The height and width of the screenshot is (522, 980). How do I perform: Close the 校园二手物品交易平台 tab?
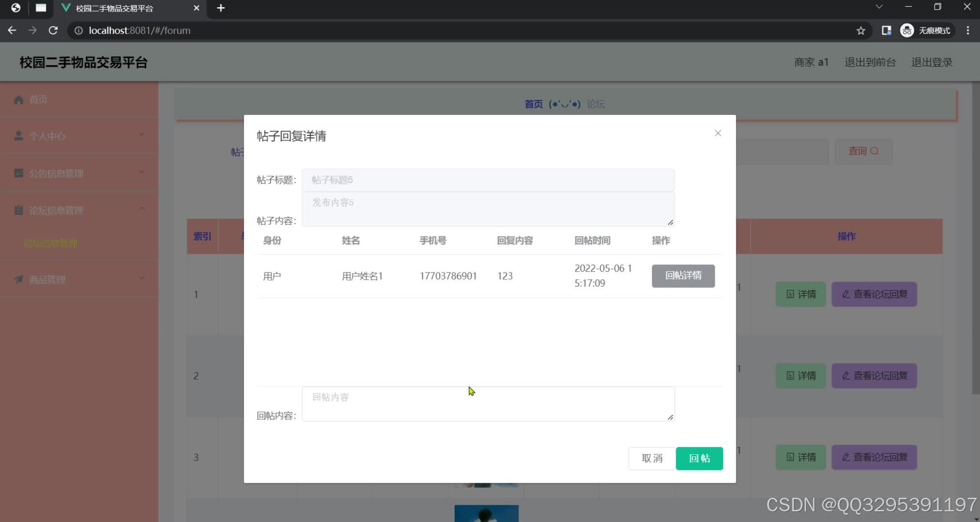click(x=196, y=8)
